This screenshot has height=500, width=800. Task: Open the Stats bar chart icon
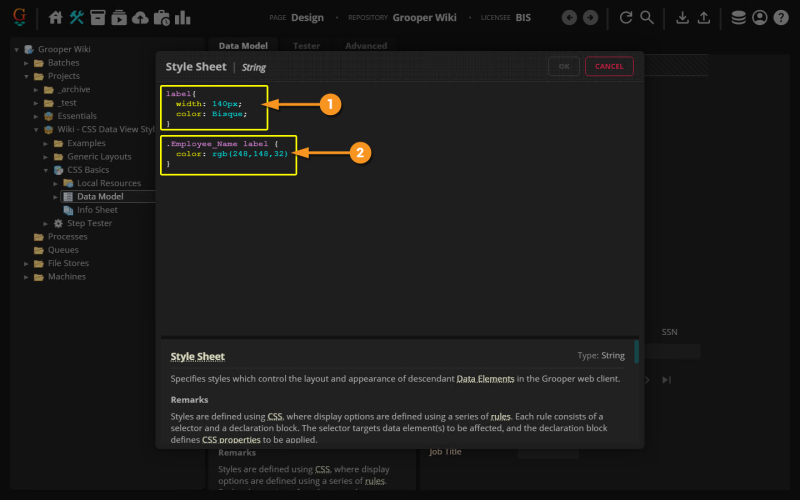[183, 18]
